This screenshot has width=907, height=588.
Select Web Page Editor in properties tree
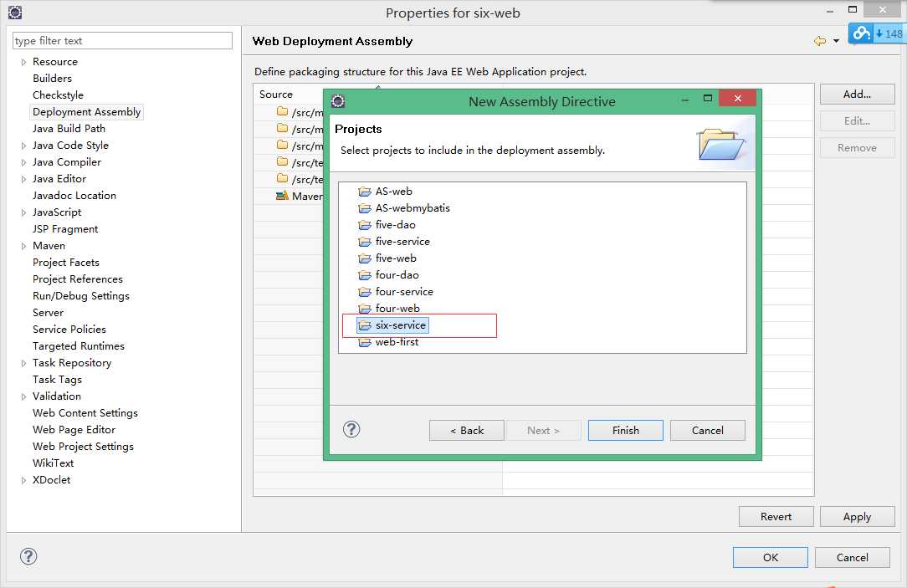point(74,430)
